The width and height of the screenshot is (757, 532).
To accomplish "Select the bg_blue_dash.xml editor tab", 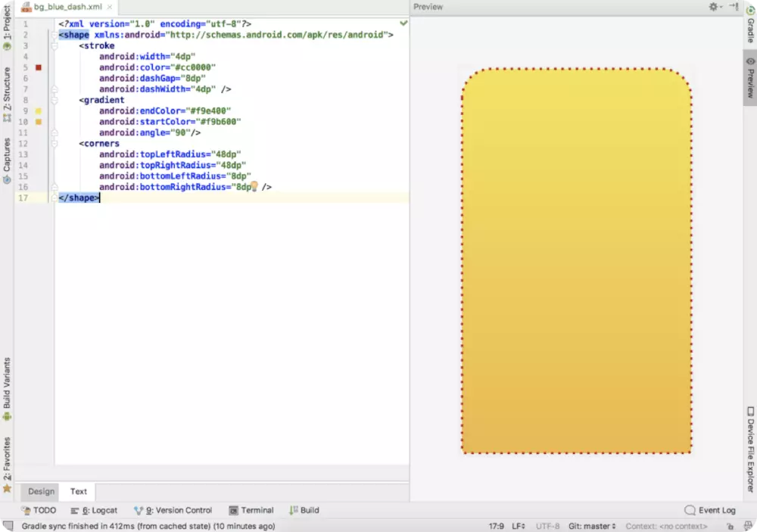I will coord(67,7).
